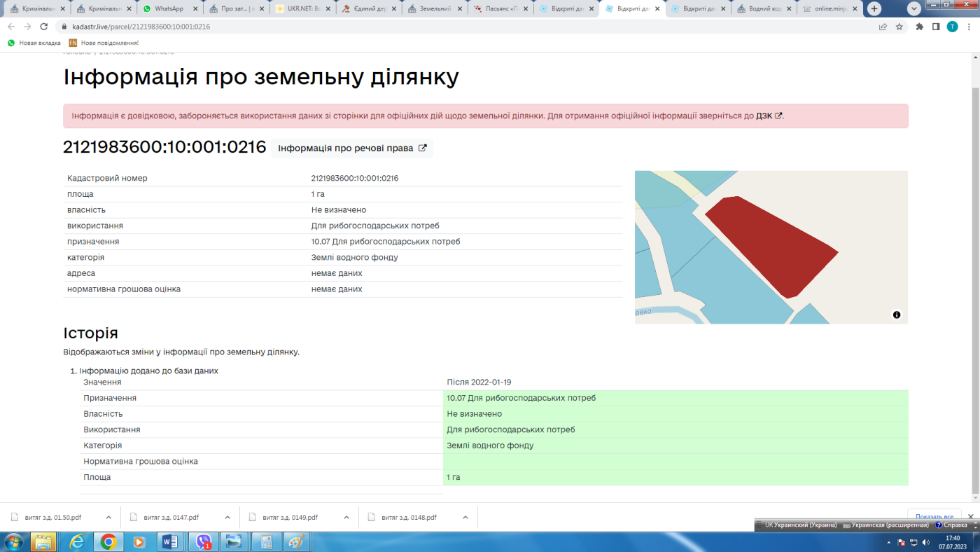Image resolution: width=980 pixels, height=552 pixels.
Task: Switch to the WhatsApp tab
Action: [x=167, y=9]
